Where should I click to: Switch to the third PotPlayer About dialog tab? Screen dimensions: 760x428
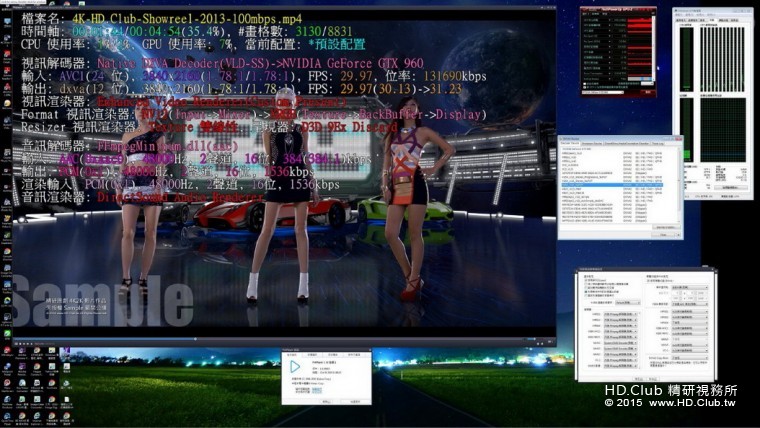click(332, 355)
